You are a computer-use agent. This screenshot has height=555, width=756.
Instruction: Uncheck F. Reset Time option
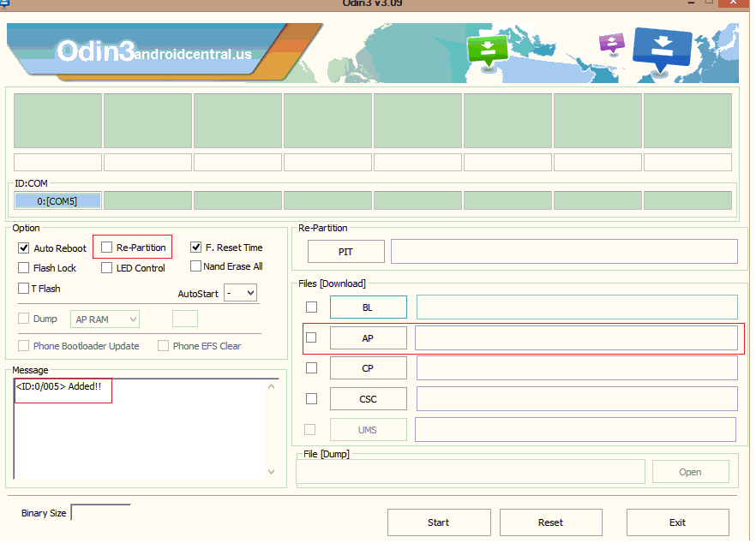click(x=195, y=248)
